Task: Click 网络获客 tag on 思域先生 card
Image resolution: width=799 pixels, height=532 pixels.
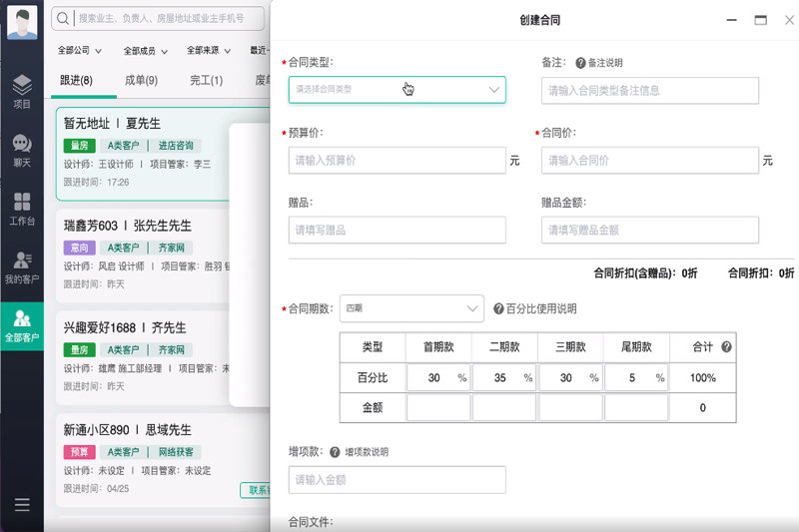Action: click(x=176, y=452)
